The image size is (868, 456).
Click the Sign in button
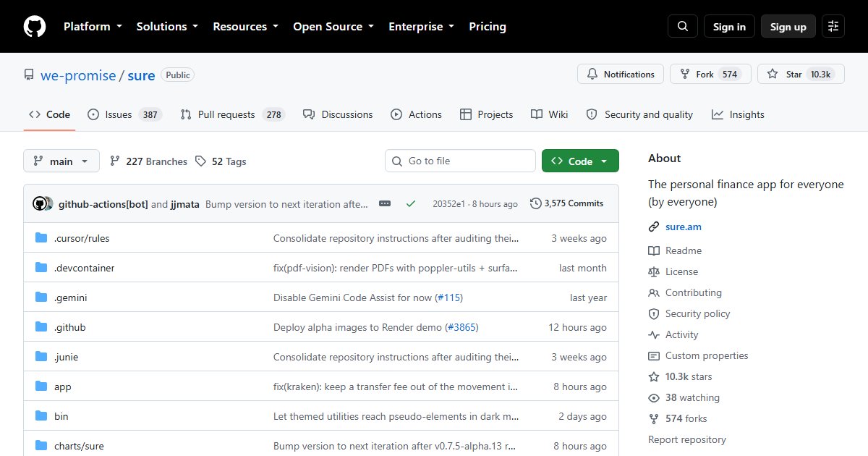tap(729, 27)
